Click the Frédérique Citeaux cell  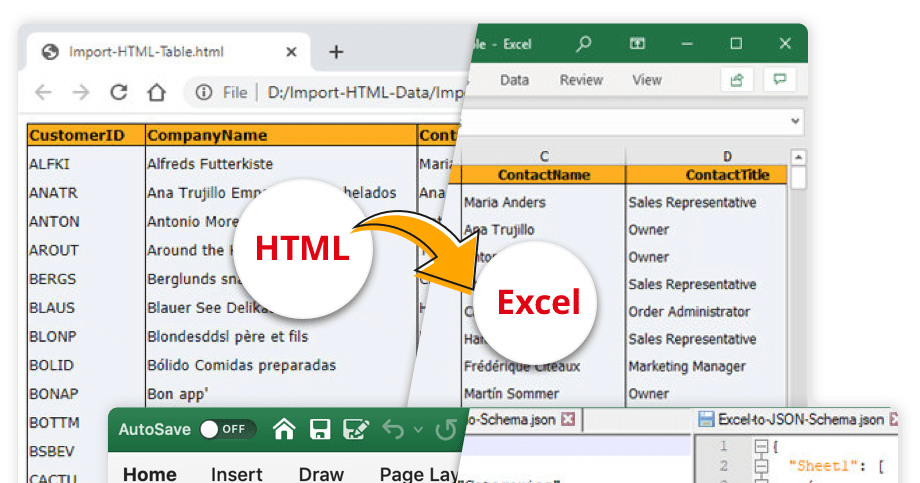pos(522,367)
